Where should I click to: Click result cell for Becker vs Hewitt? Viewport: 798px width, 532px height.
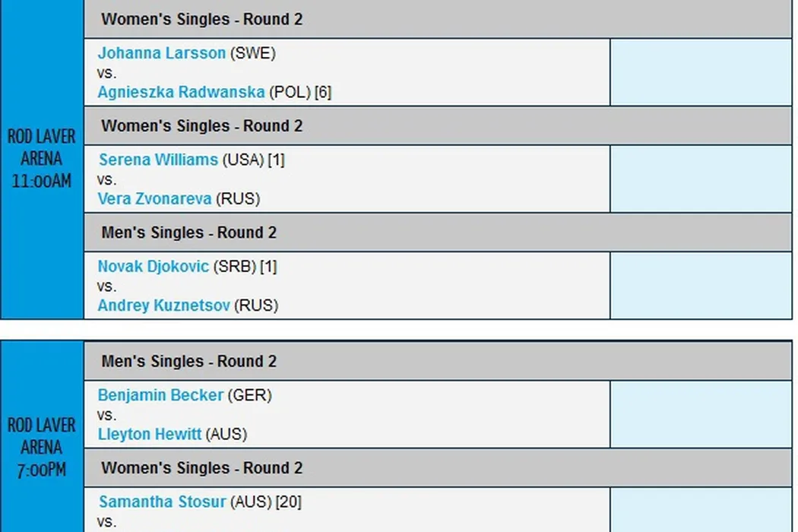pos(700,414)
